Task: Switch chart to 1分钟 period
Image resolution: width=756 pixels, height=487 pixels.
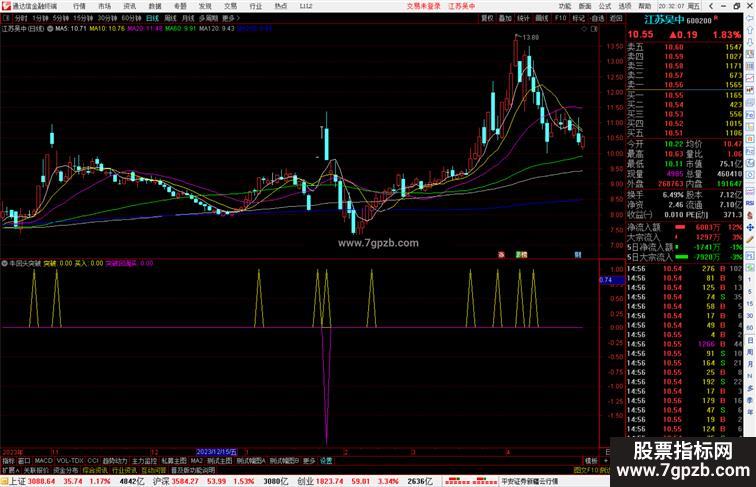Action: point(40,18)
